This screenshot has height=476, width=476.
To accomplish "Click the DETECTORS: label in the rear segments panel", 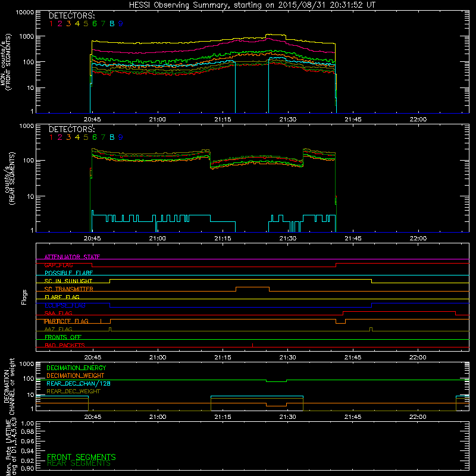I will pos(71,129).
